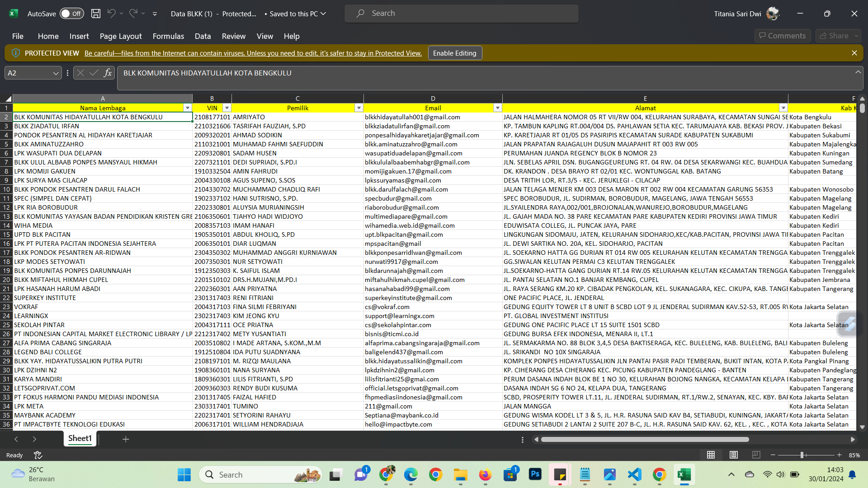Click the Zoom out minus button
Image resolution: width=868 pixels, height=488 pixels.
tap(773, 455)
